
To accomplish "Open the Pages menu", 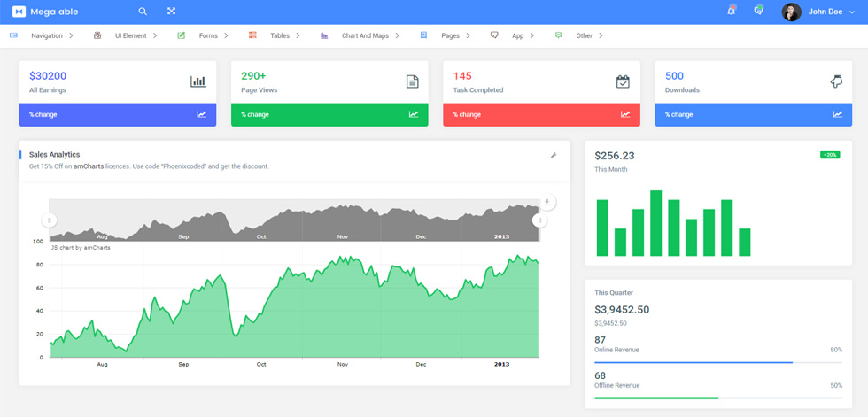I will 451,36.
